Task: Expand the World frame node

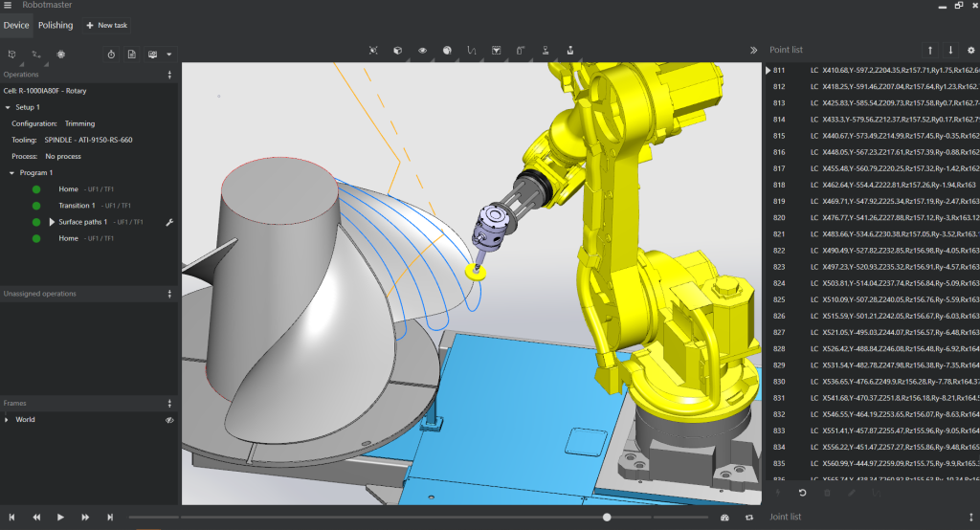Action: pyautogui.click(x=8, y=420)
